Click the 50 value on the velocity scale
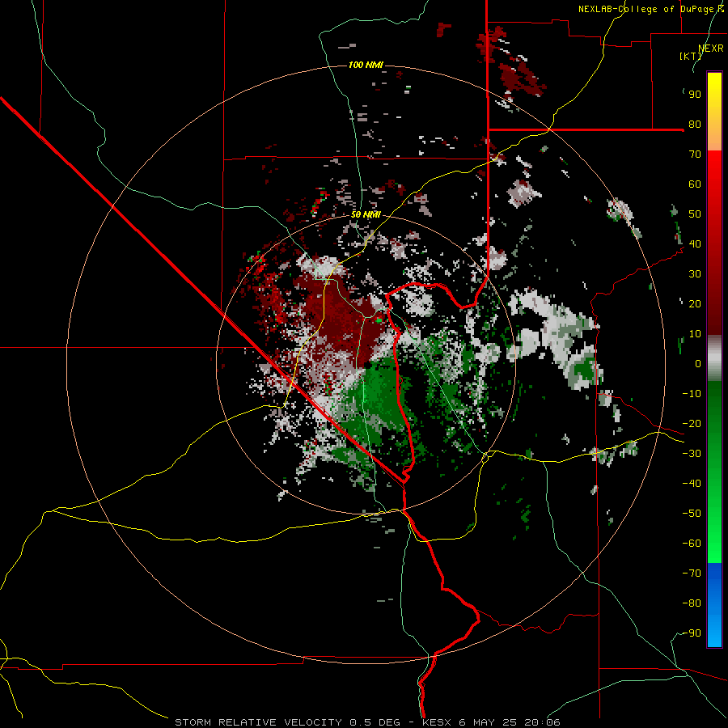Image resolution: width=728 pixels, height=728 pixels. pyautogui.click(x=695, y=214)
